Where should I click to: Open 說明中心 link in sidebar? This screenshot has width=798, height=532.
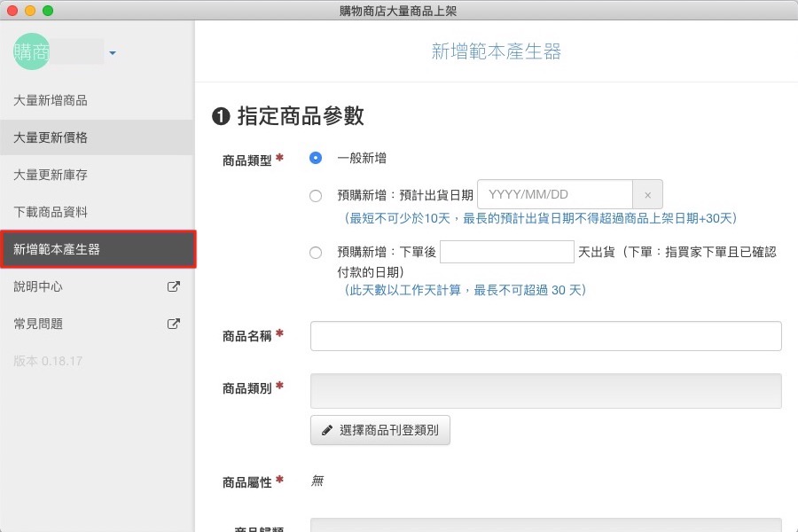point(38,286)
